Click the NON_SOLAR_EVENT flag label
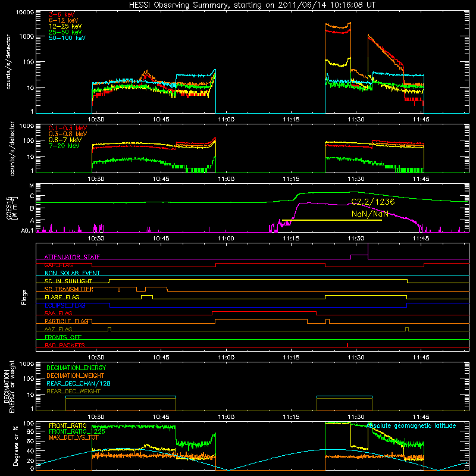476x476 pixels. 72,273
